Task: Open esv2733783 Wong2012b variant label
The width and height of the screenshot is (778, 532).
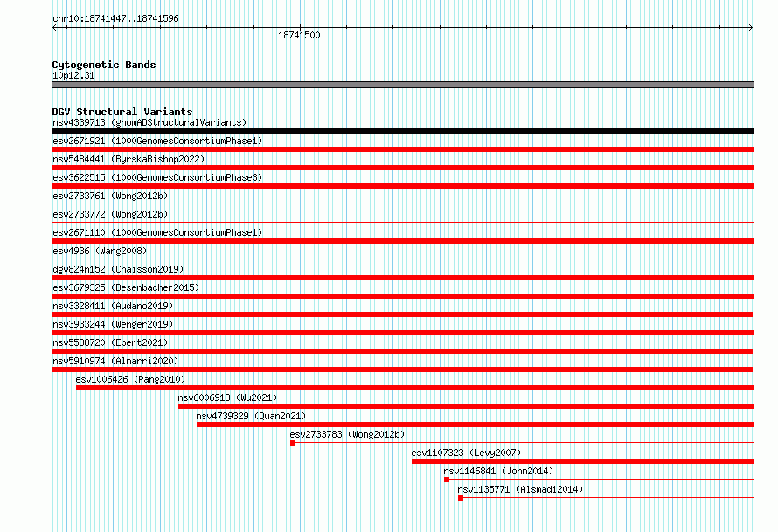Action: [x=347, y=434]
